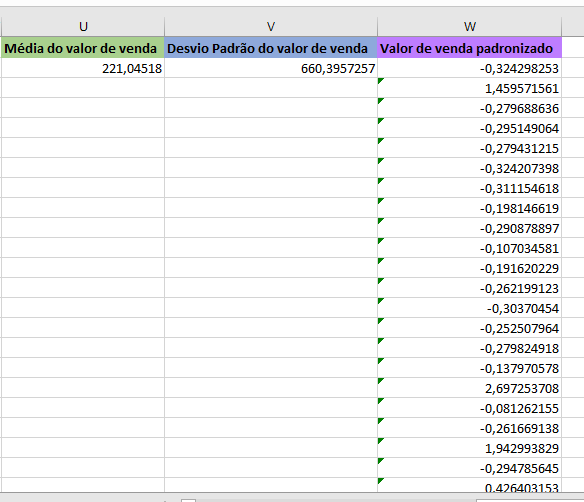Select the cell with value -0,324298253
584x502 pixels.
tap(469, 68)
